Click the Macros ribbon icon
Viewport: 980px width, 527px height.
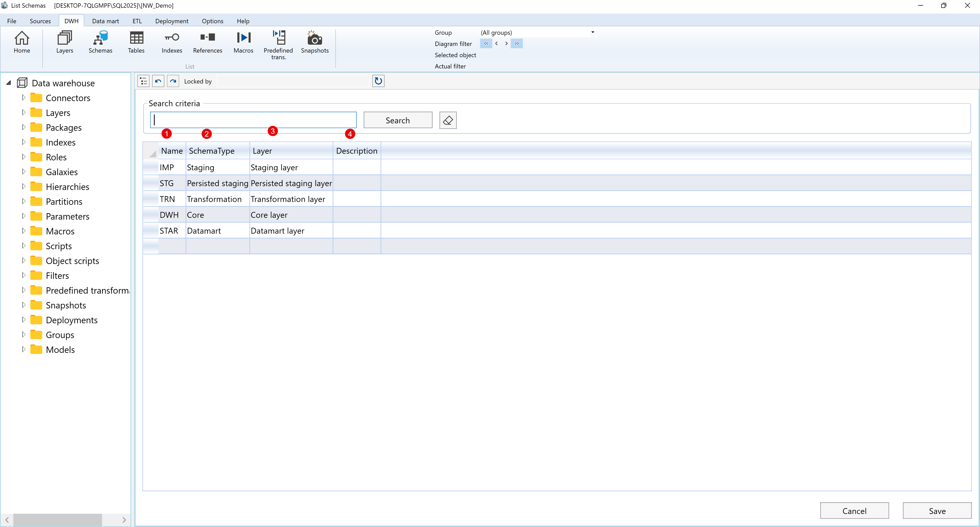pos(243,42)
